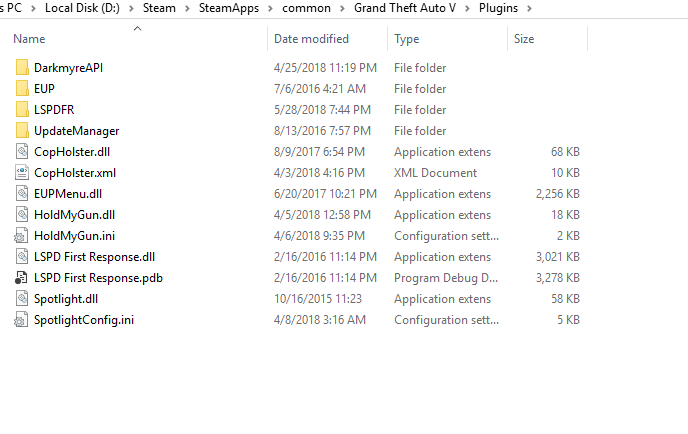Click the LSPD First Response.pdb file icon
Image resolution: width=688 pixels, height=434 pixels.
22,278
